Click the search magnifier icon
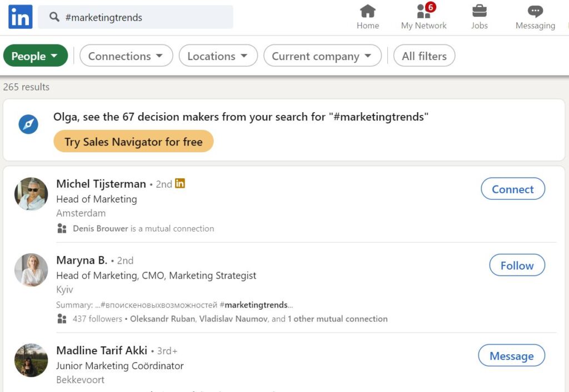The width and height of the screenshot is (569, 392). [54, 17]
